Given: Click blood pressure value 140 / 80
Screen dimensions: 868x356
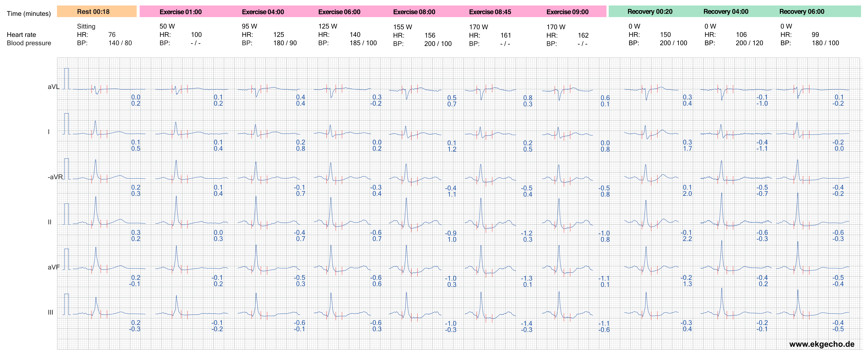Looking at the screenshot, I should (x=120, y=43).
